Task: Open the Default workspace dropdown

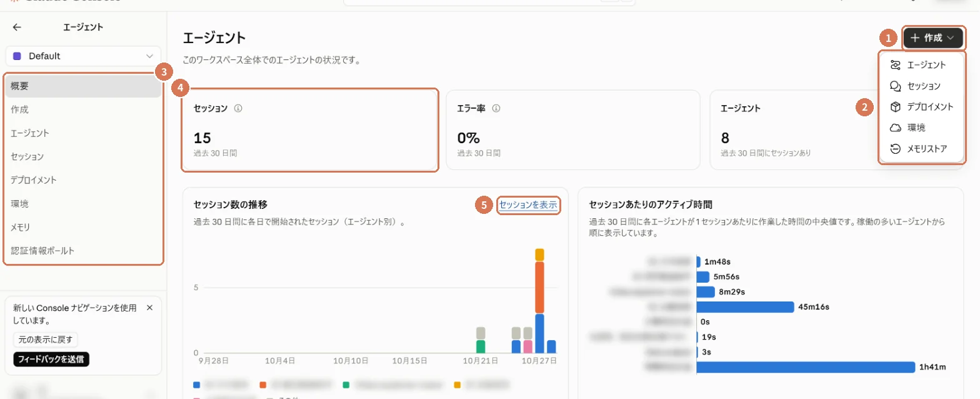Action: (83, 56)
